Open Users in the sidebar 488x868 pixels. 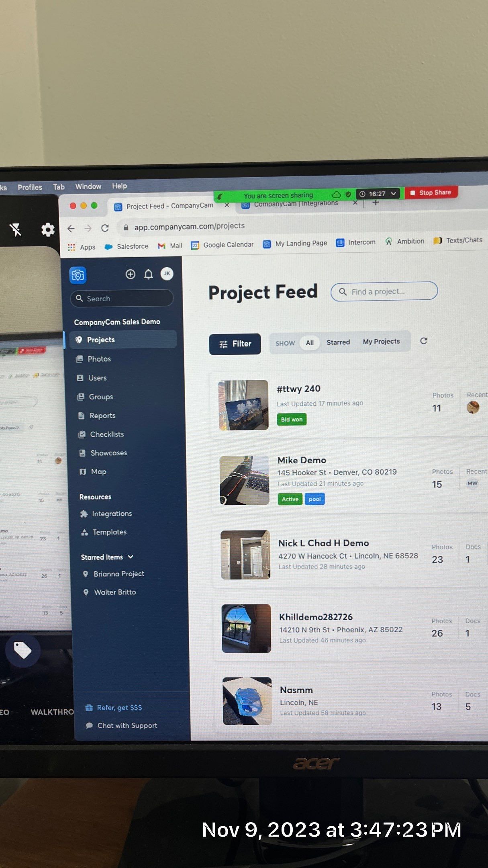click(x=97, y=378)
